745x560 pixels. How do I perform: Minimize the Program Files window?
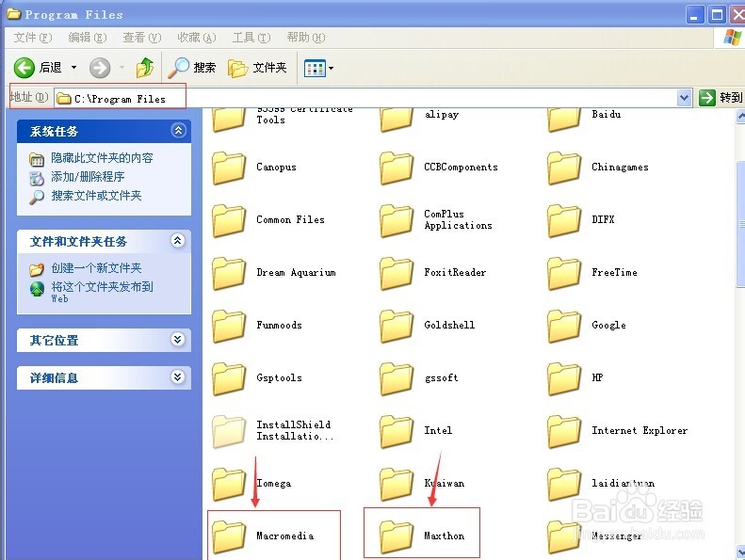point(695,15)
